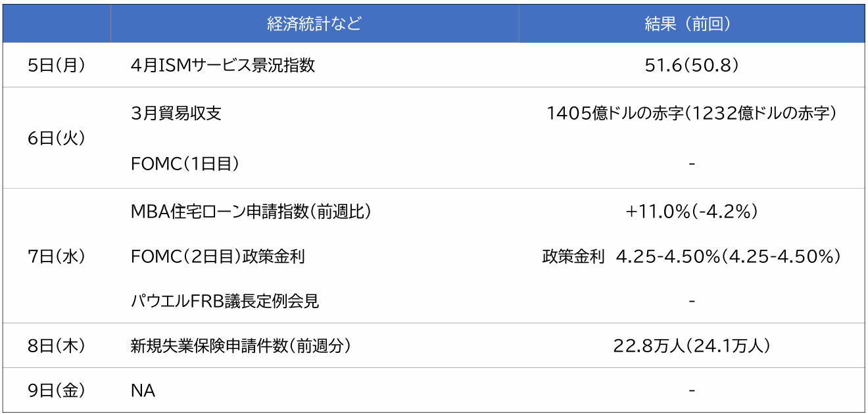Select the 51.6(50.8) result value
Screen dimensions: 868x414
[x=692, y=65]
